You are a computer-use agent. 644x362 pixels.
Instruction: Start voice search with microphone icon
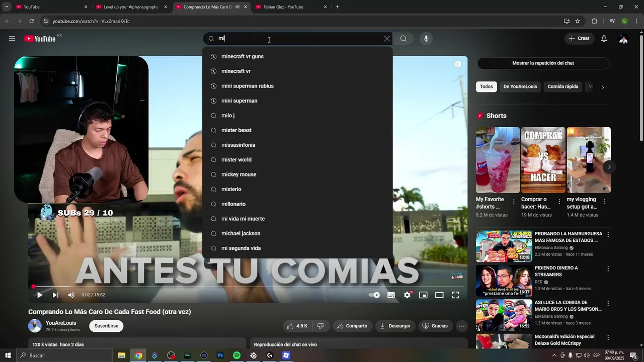click(426, 39)
